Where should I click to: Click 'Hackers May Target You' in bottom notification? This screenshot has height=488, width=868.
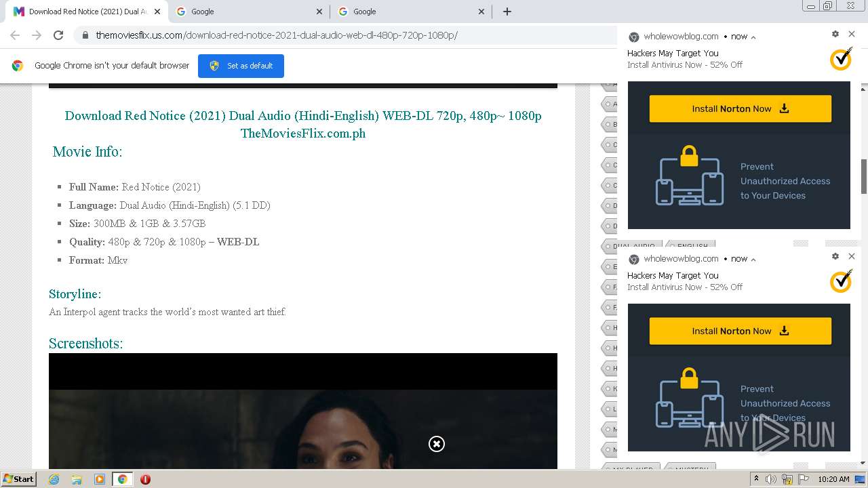673,275
